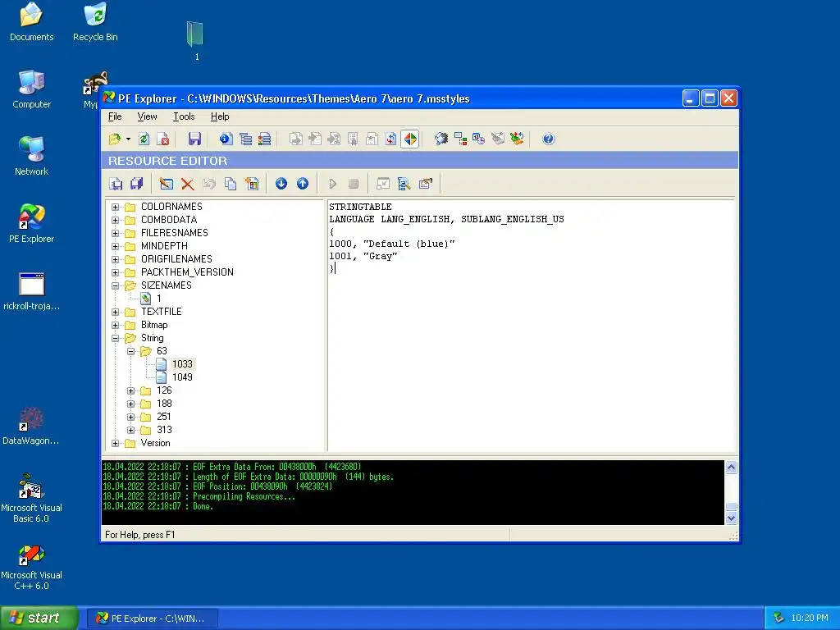This screenshot has width=840, height=630.
Task: Open the Data Directories tree icon
Action: pos(245,139)
